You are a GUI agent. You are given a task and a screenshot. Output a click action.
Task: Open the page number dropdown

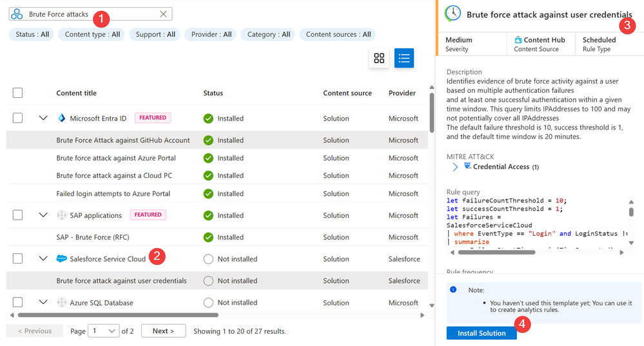coord(104,331)
